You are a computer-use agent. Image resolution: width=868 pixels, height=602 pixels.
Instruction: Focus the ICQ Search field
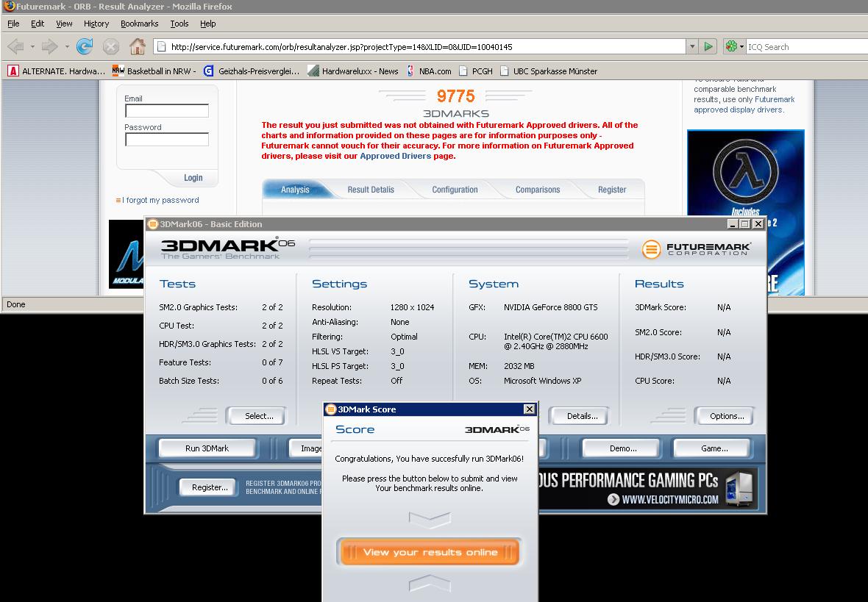coord(806,46)
